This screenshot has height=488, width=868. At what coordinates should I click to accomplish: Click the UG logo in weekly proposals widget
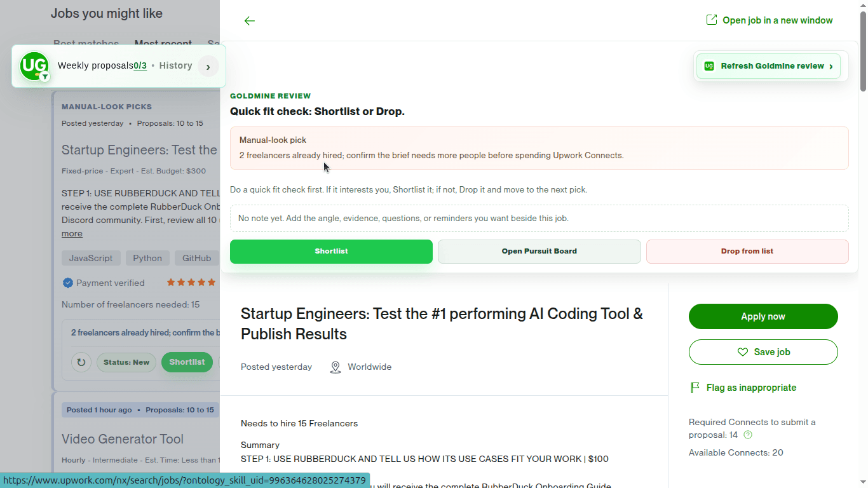tap(34, 65)
